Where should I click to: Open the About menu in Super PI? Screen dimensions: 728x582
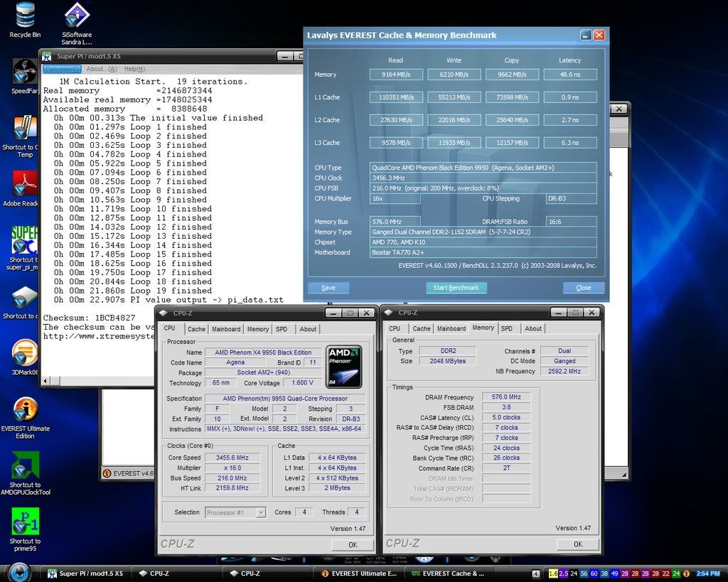[102, 69]
